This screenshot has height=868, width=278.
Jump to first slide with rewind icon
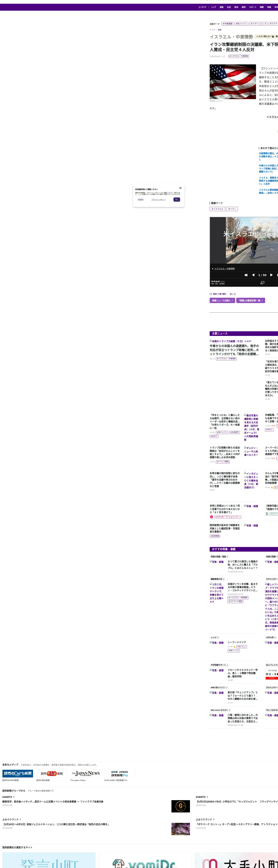246,275
